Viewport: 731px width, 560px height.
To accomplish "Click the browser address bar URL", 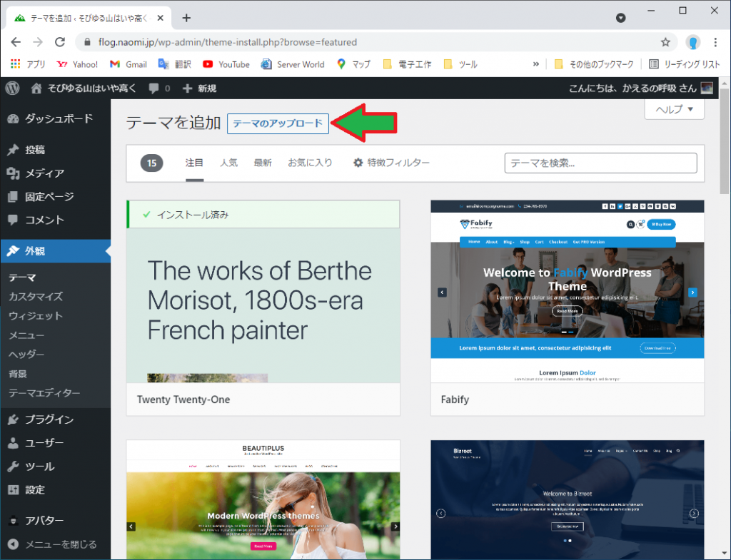I will 228,42.
